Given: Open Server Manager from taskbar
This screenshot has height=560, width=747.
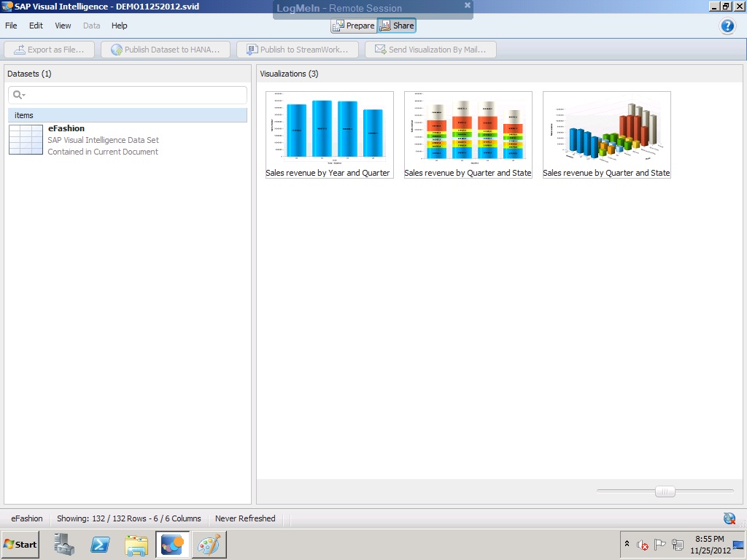Looking at the screenshot, I should pyautogui.click(x=64, y=544).
